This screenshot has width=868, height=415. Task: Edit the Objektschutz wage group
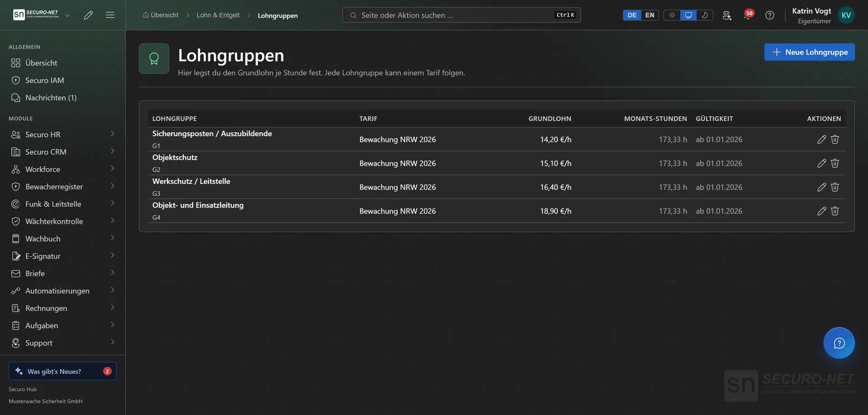821,163
